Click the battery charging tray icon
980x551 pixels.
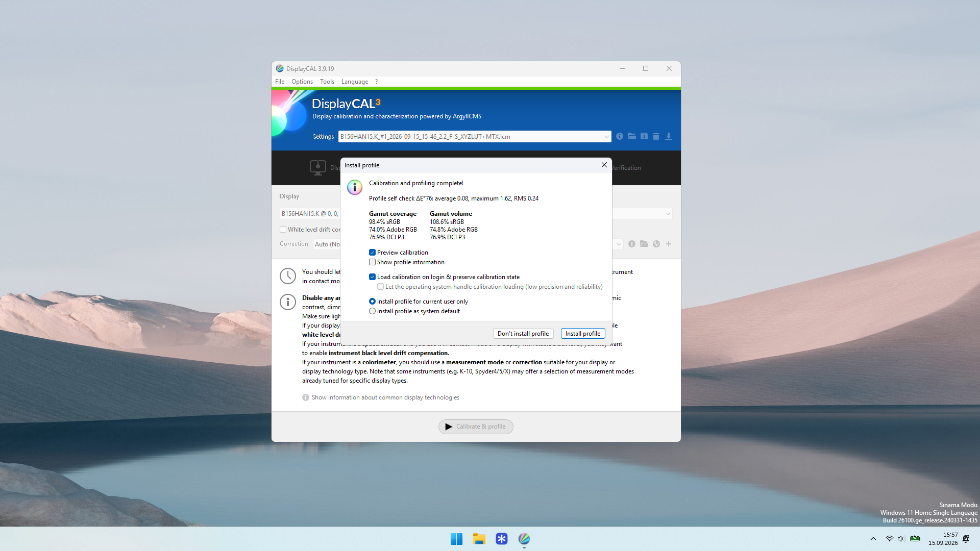coord(915,538)
